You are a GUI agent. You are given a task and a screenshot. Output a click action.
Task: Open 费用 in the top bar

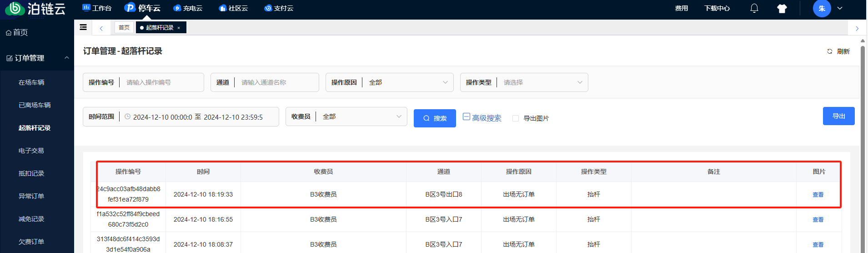(681, 8)
